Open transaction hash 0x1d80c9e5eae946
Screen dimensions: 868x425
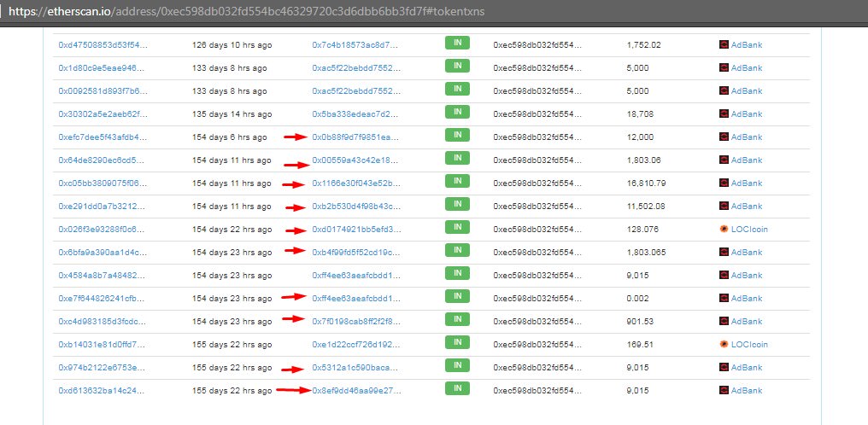103,68
